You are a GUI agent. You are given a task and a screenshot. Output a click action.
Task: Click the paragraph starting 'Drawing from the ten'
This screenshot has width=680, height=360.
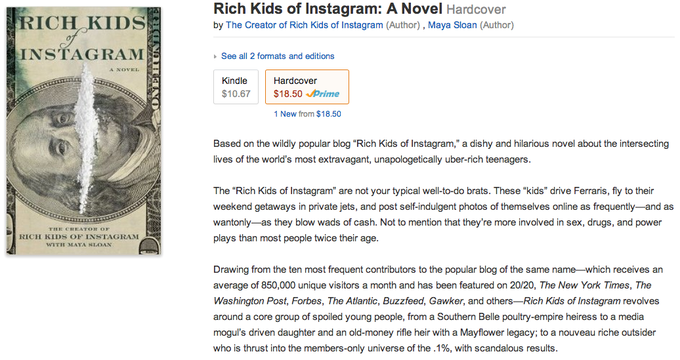(438, 309)
